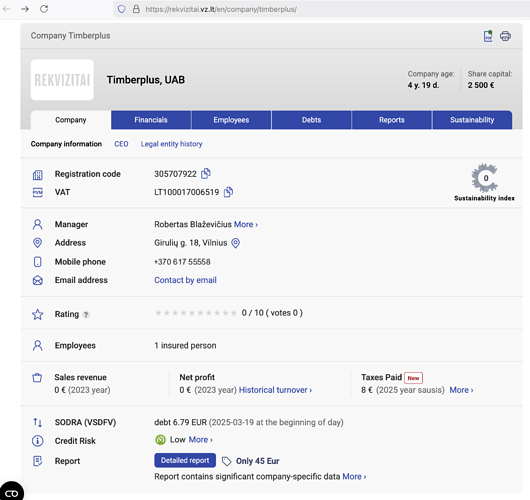Screen dimensions: 530x500
Task: Click the browser forward arrow
Action: pyautogui.click(x=25, y=9)
